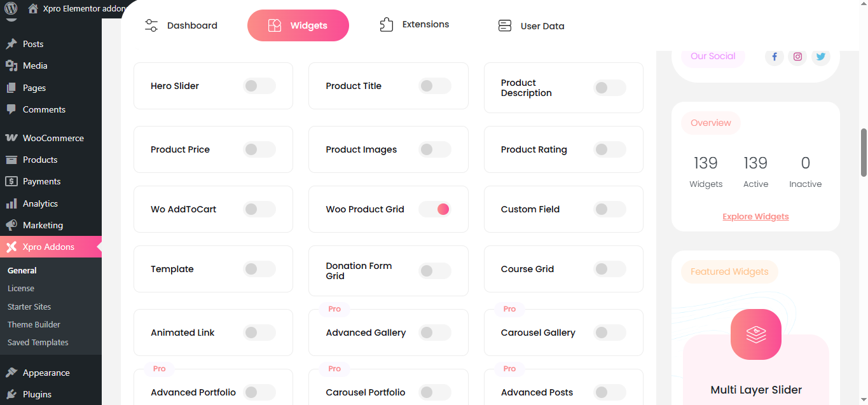868x405 pixels.
Task: Expand the Plugins sidebar menu
Action: point(37,394)
